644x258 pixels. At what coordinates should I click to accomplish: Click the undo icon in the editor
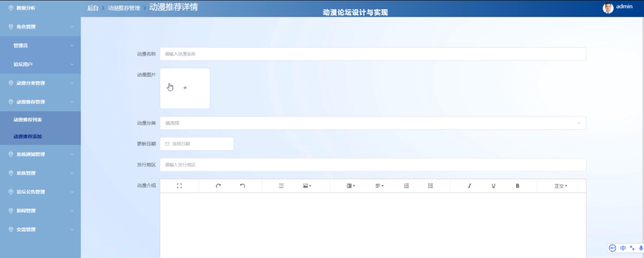(242, 186)
